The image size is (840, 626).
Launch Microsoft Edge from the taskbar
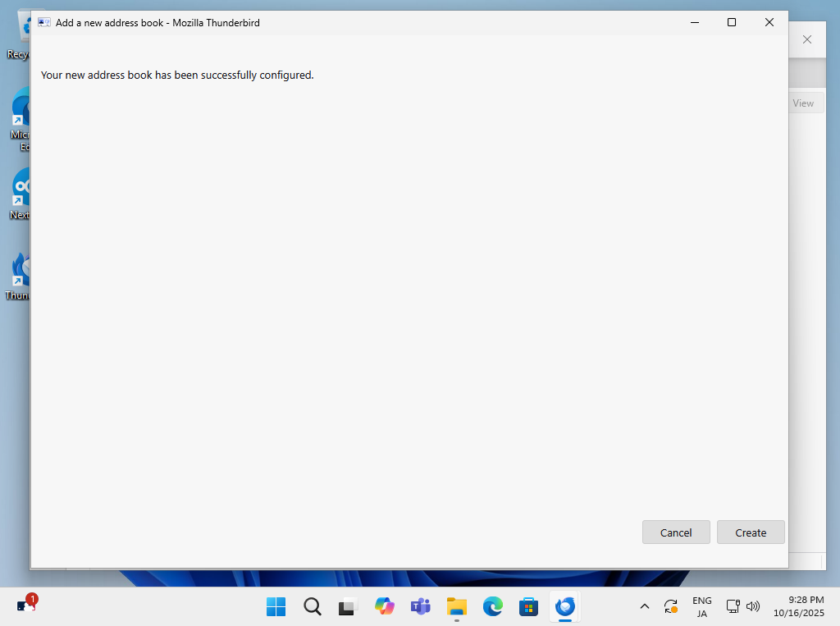(x=493, y=606)
